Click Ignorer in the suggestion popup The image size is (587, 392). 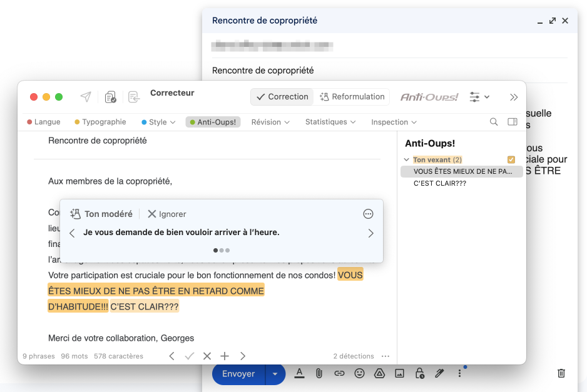[x=166, y=214]
